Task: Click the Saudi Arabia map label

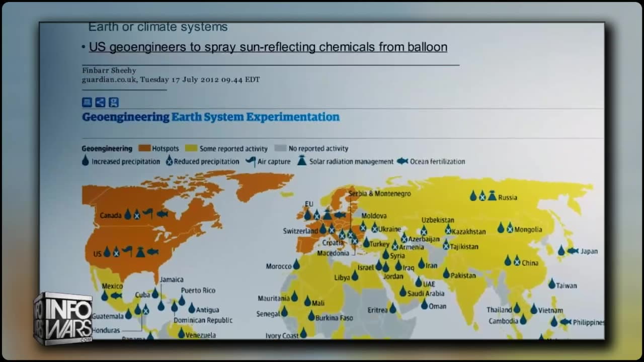Action: click(x=426, y=294)
